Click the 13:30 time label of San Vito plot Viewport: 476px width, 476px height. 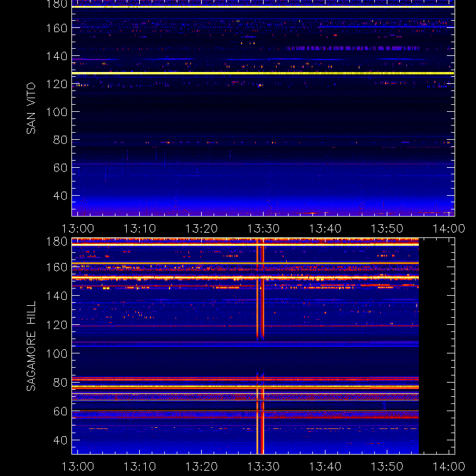264,228
